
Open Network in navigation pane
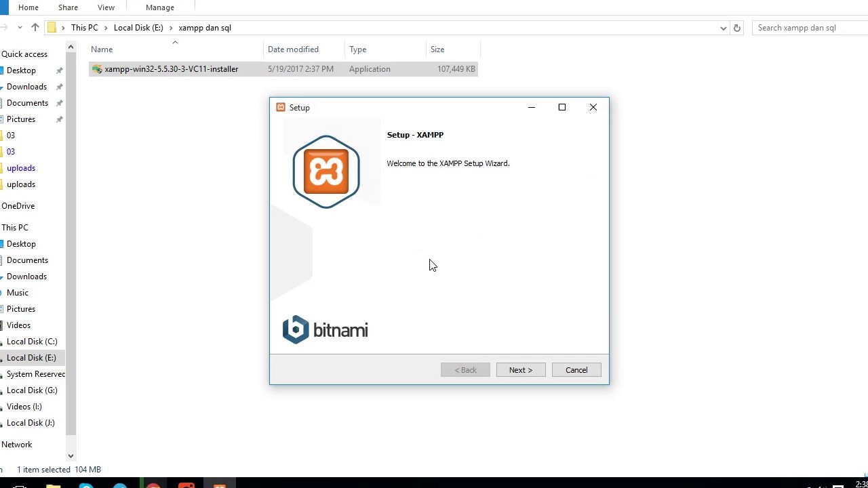pyautogui.click(x=16, y=445)
